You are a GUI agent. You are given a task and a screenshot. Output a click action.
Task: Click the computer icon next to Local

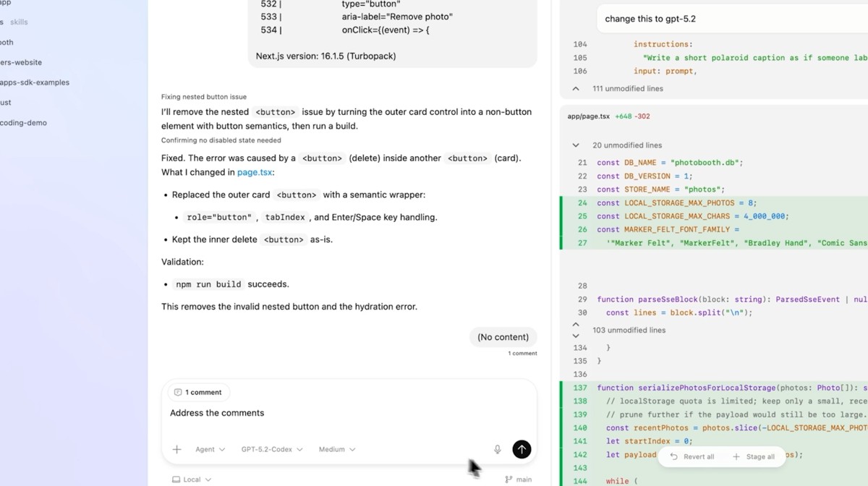pos(176,479)
